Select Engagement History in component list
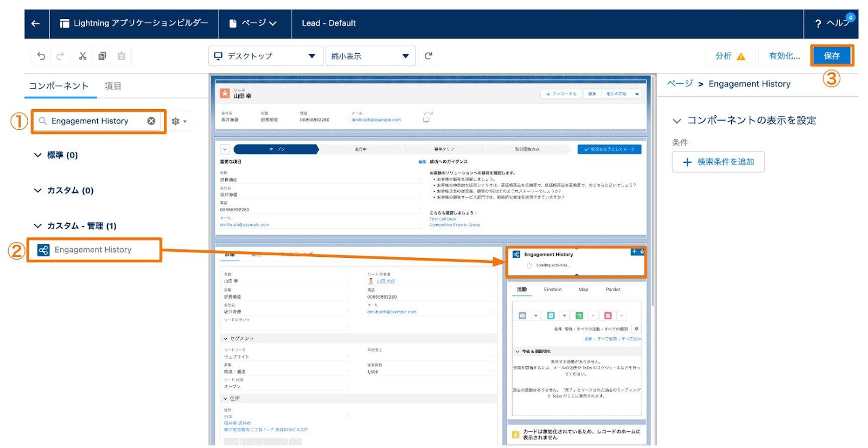The image size is (868, 448). 94,250
